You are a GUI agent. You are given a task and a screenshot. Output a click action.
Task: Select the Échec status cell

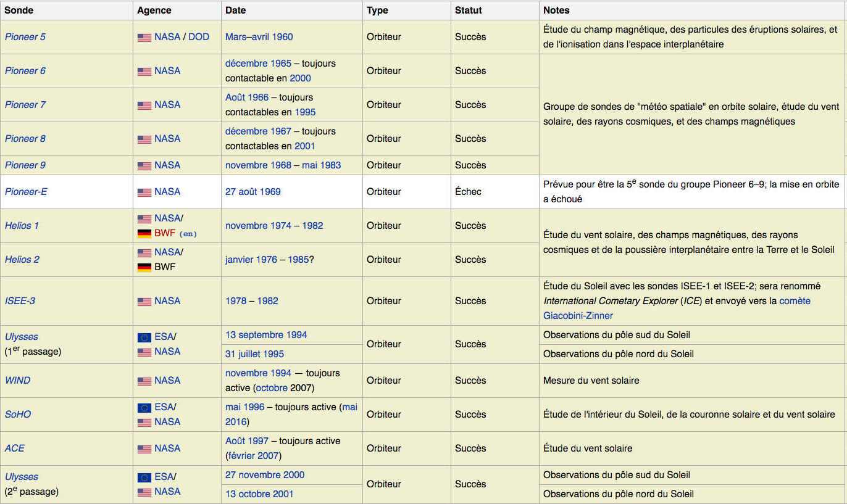click(494, 192)
